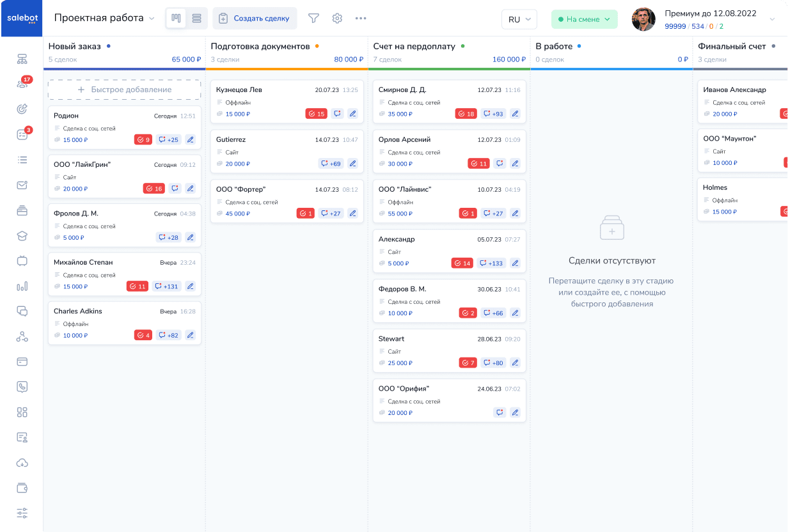Select the Финальный счет stage header
Screen dimensions: 788x532
(x=732, y=46)
